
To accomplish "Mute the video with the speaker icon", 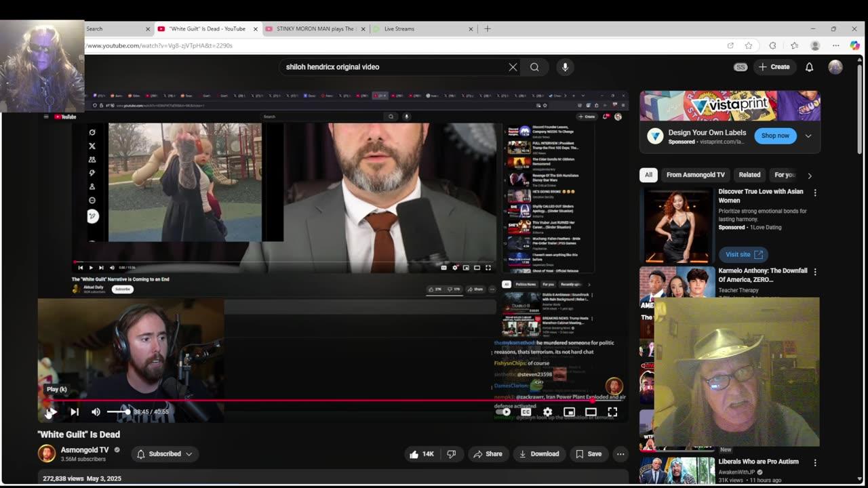I will [x=96, y=411].
